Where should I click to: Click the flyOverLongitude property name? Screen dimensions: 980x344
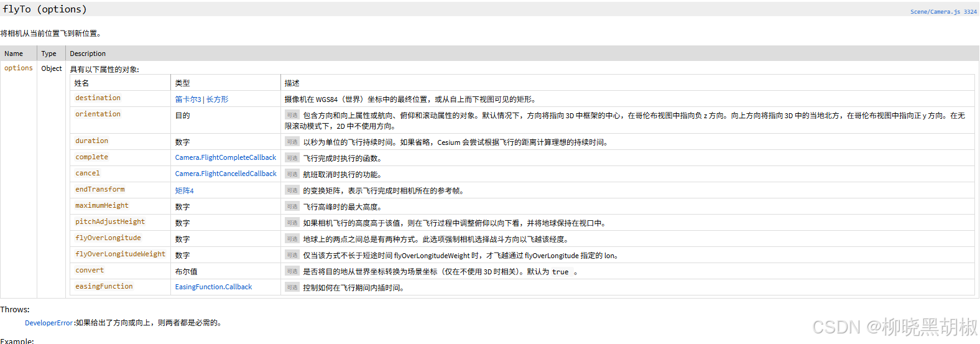click(108, 238)
